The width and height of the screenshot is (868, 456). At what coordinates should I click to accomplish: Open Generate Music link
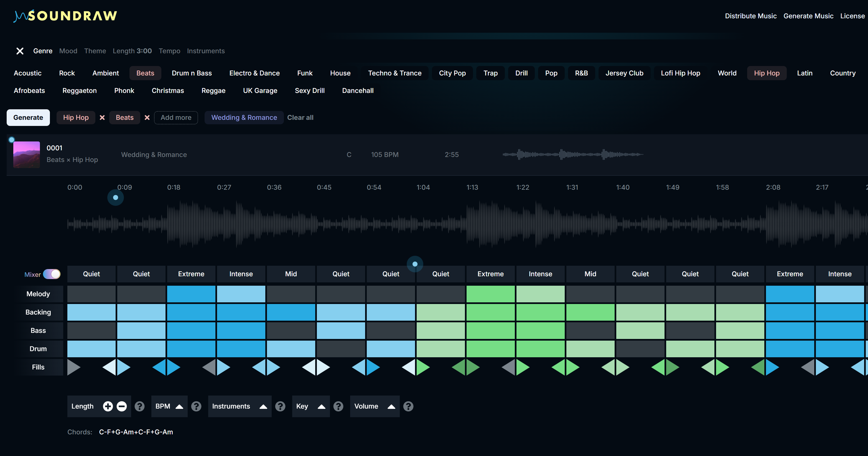[x=808, y=16]
